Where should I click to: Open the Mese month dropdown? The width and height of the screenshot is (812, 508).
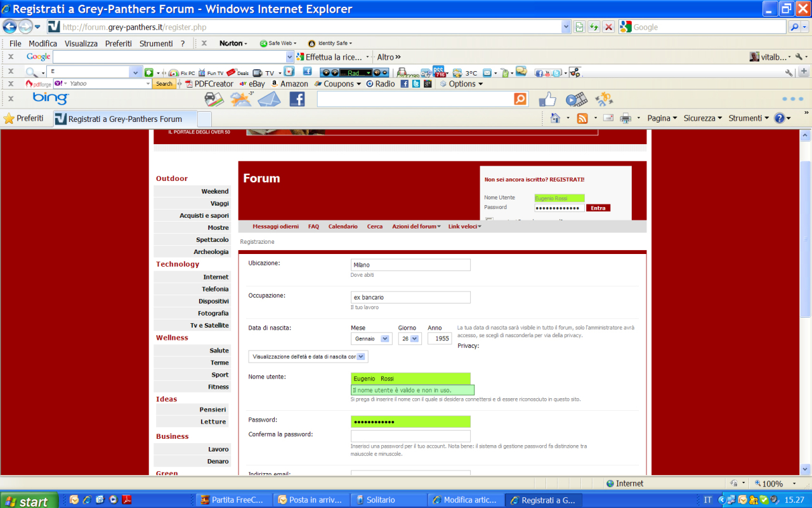371,338
